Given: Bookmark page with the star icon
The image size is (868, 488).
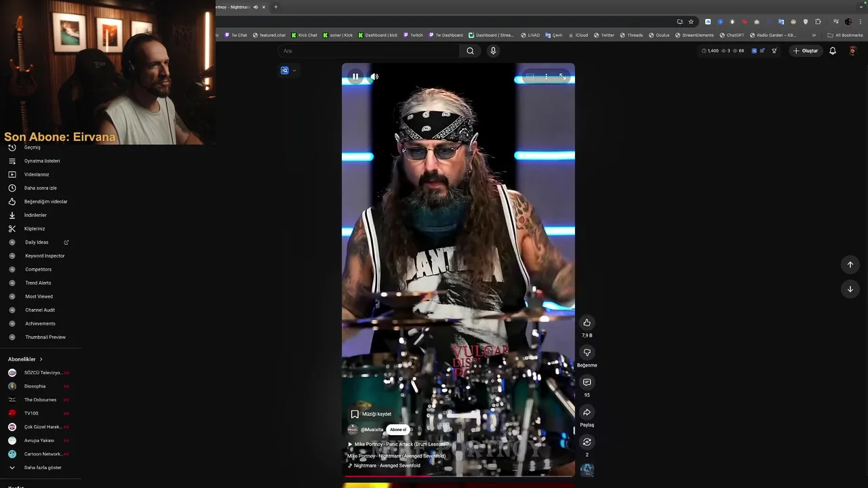Looking at the screenshot, I should tap(691, 22).
